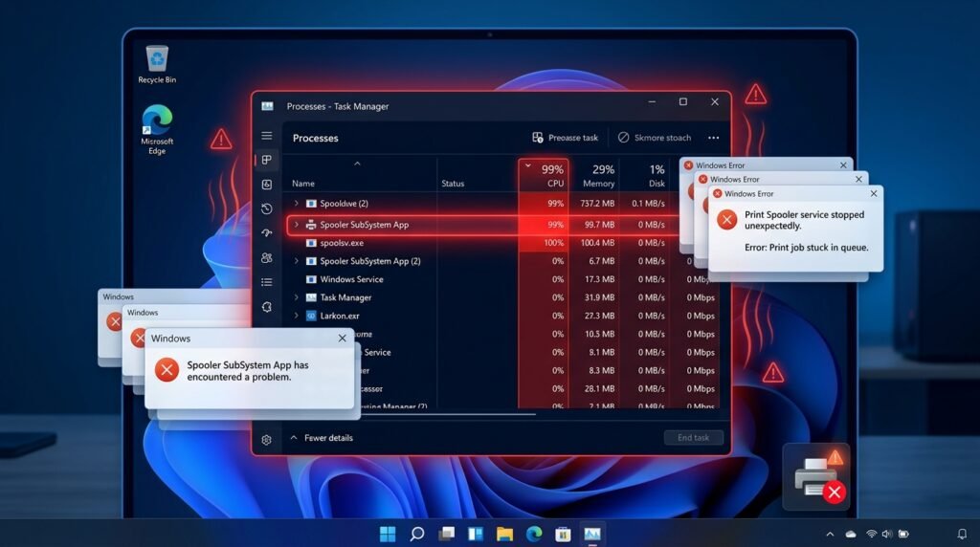Click the End task button

(x=694, y=438)
